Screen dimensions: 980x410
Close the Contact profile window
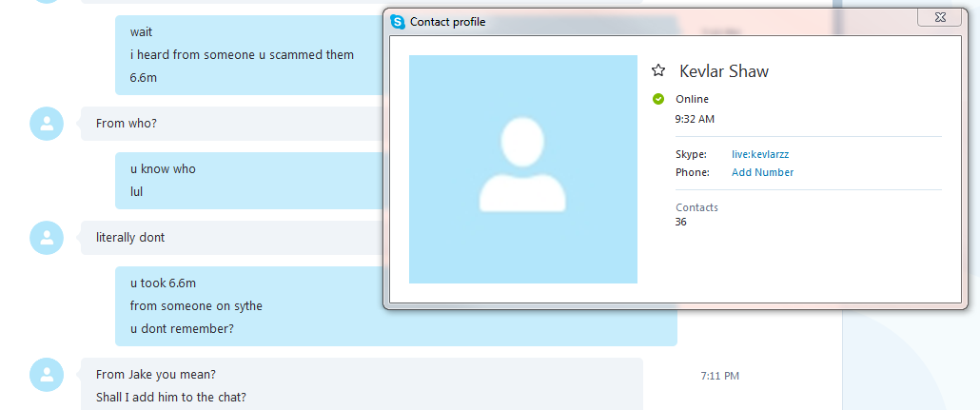(x=939, y=17)
